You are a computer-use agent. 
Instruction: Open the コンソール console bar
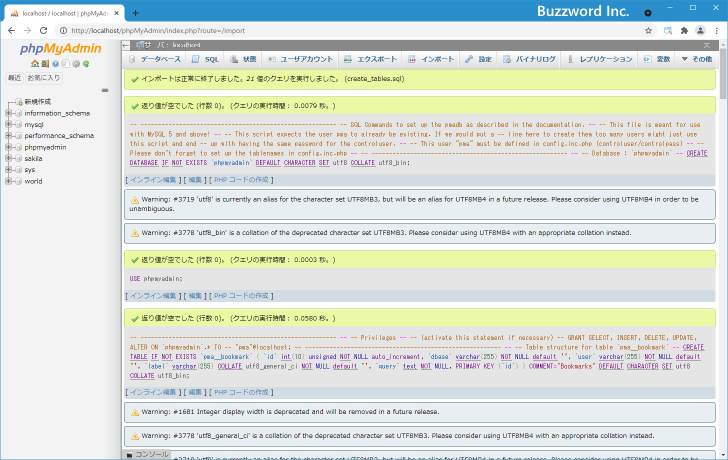147,455
